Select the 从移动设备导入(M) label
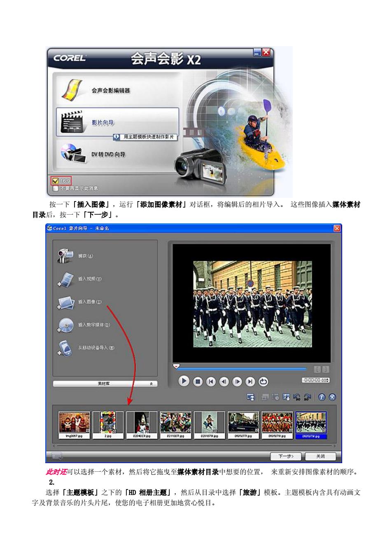 (96, 348)
